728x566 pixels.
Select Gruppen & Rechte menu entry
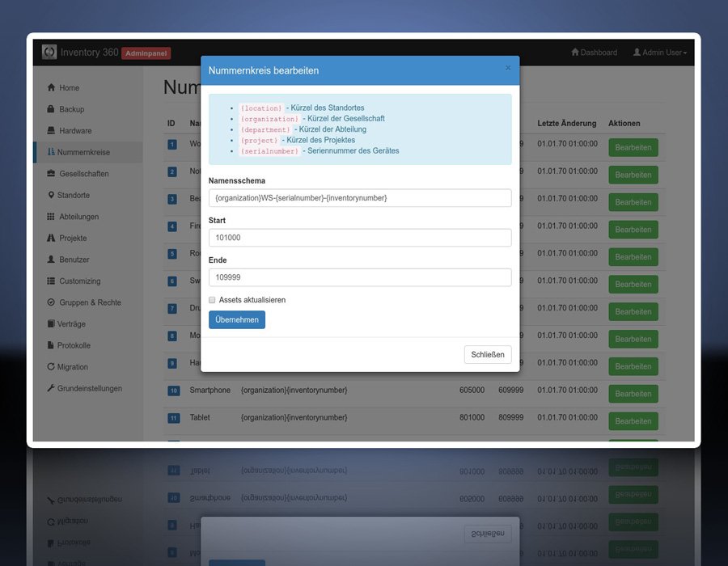click(x=88, y=302)
